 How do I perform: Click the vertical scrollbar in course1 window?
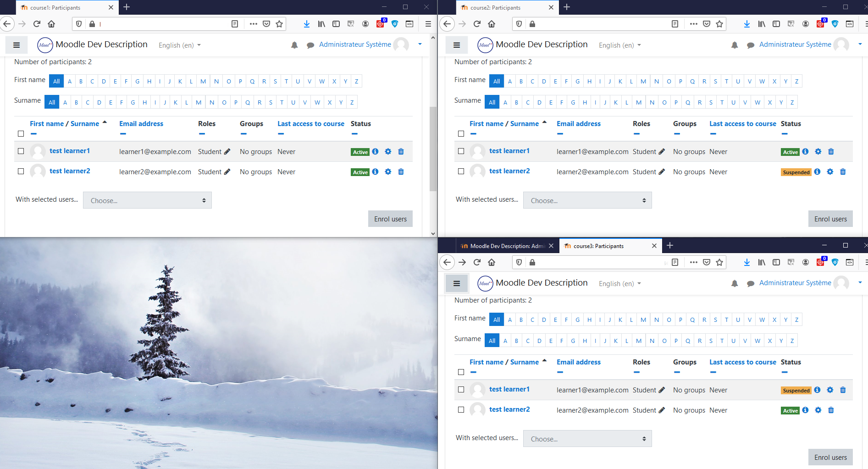433,149
